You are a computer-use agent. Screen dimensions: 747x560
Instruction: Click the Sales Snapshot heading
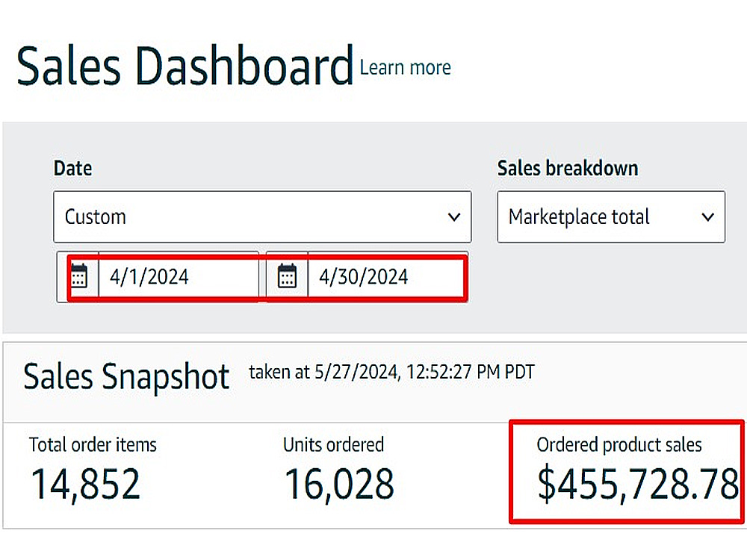(x=126, y=376)
